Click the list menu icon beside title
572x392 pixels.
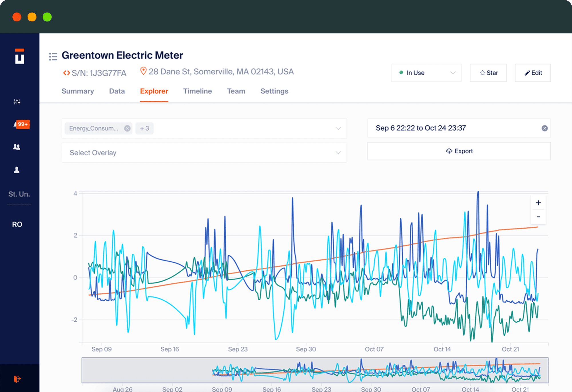tap(53, 57)
